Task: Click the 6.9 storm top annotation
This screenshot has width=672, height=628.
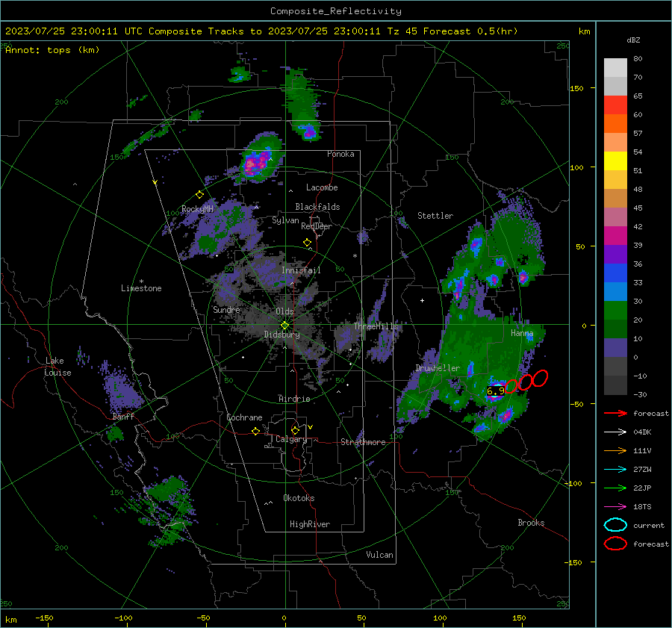Action: [x=496, y=391]
